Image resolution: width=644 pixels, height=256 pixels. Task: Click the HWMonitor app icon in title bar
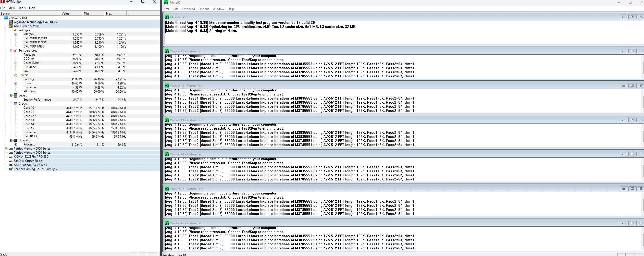click(3, 2)
